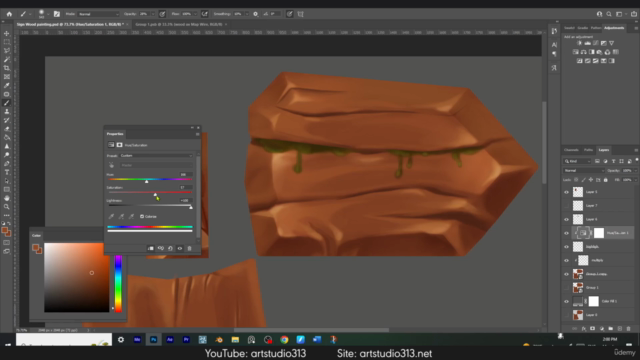Open the Layers Opacity dropdown arrow
Screen dimensions: 640x360
[636, 171]
